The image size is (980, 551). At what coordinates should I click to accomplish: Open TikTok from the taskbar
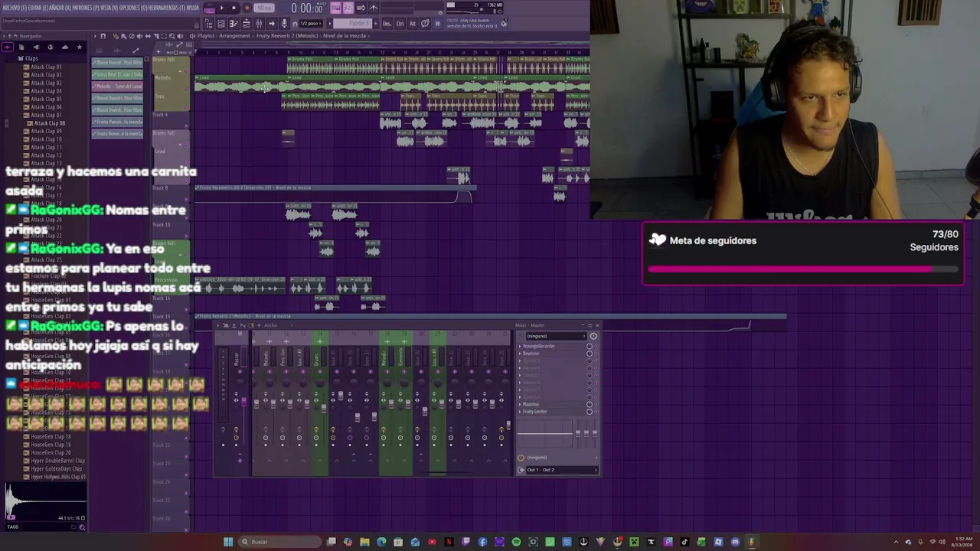tap(684, 542)
